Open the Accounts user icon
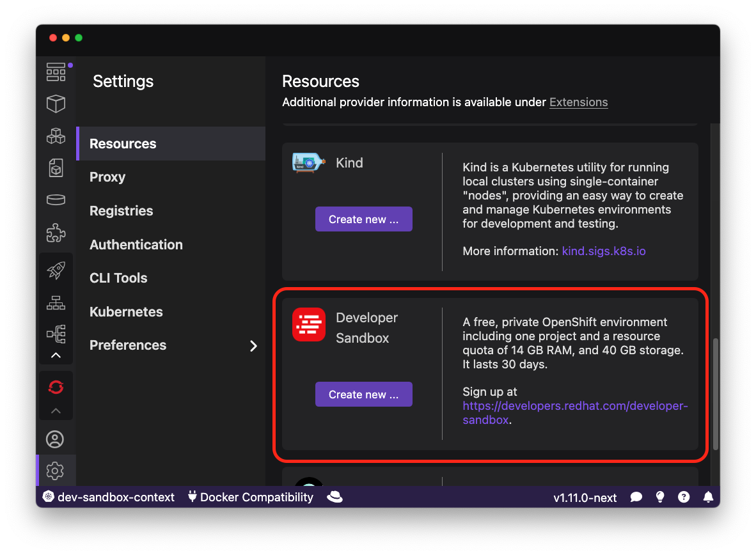Viewport: 756px width, 555px height. point(55,439)
